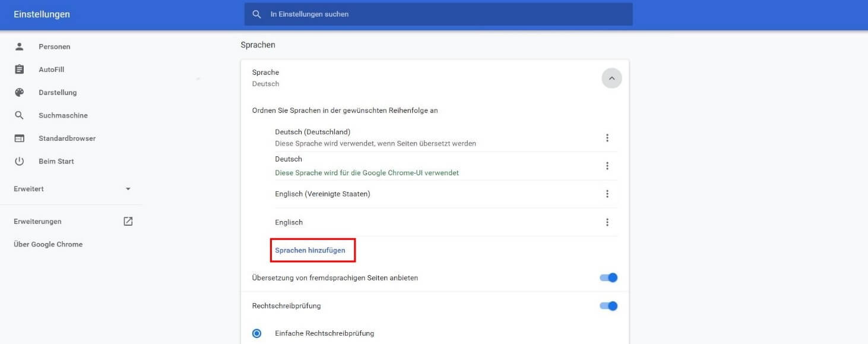Click the Beim Start power icon

[x=20, y=161]
